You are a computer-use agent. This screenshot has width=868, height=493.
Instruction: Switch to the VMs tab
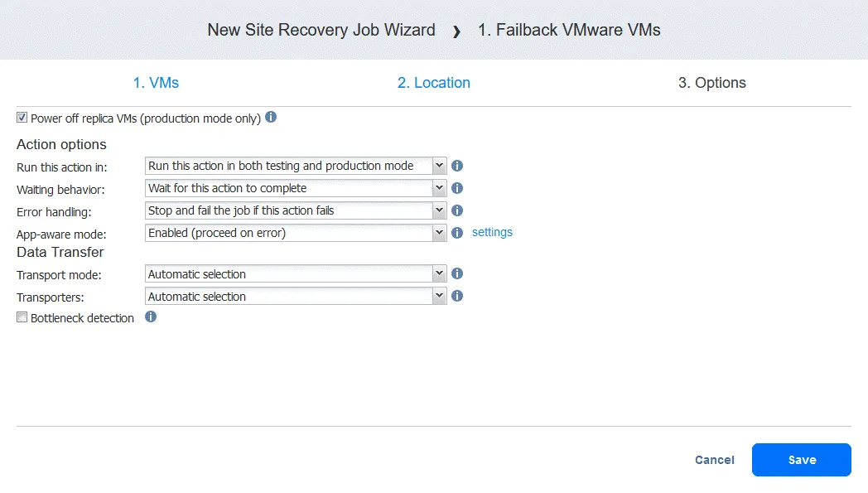(x=155, y=83)
